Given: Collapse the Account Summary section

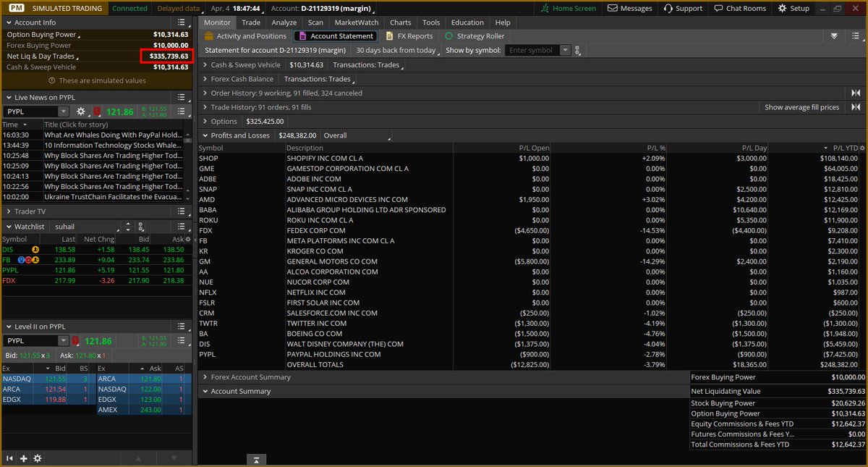Looking at the screenshot, I should 205,392.
